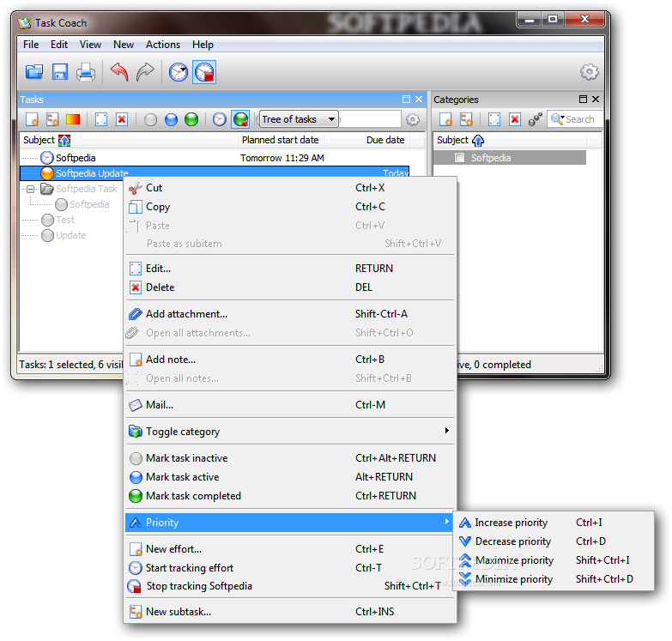Click the Undo red arrow icon
The image size is (672, 641).
(x=119, y=71)
